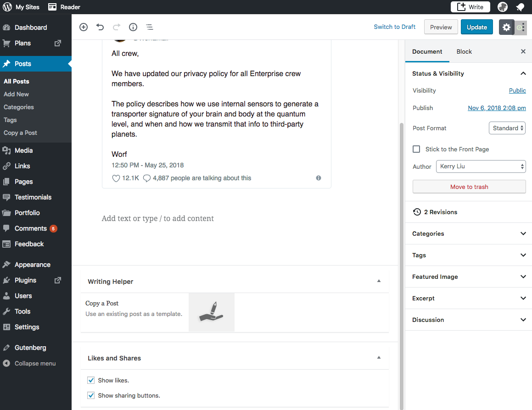Click Move to trash button
Image resolution: width=532 pixels, height=410 pixels.
pyautogui.click(x=469, y=187)
